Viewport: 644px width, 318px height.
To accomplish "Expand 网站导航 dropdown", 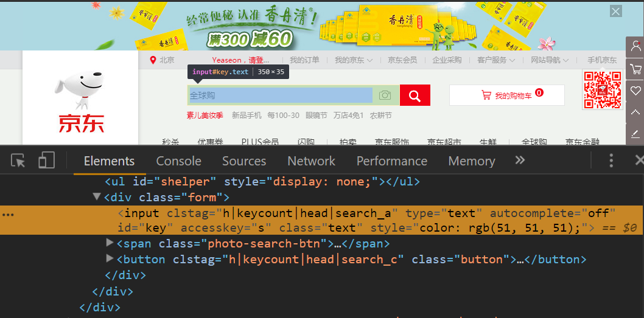I will (x=550, y=60).
